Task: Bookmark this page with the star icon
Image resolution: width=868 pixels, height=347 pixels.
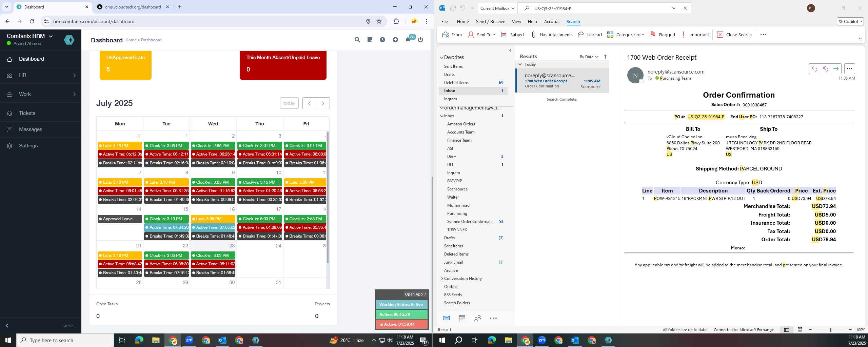Action: click(x=379, y=21)
